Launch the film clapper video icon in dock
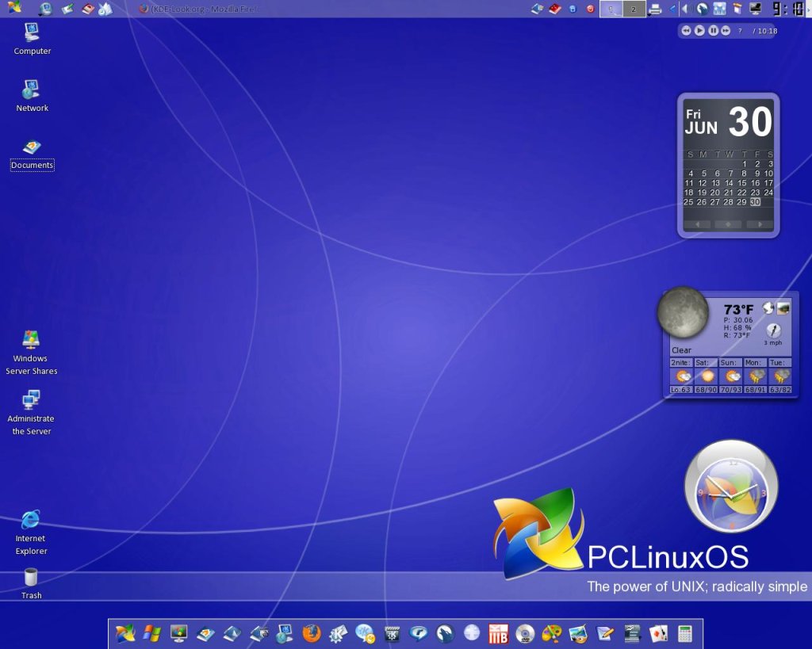812x649 pixels. point(392,633)
